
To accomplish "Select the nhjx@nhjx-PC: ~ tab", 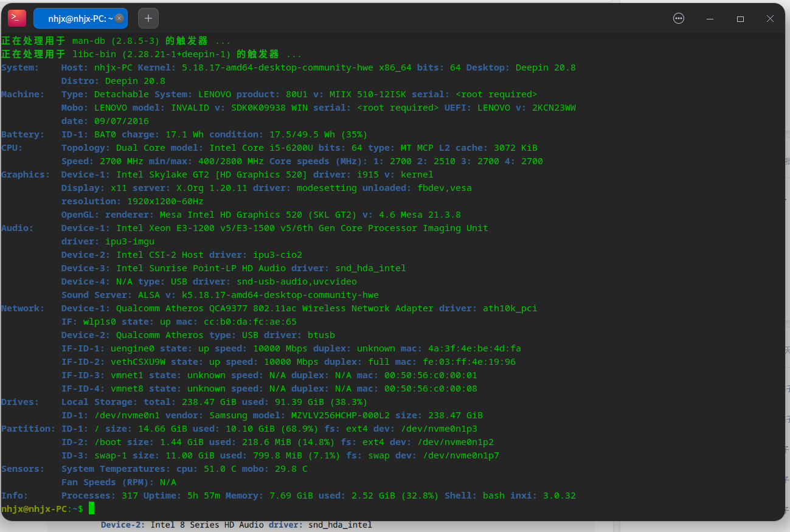I will (x=80, y=19).
